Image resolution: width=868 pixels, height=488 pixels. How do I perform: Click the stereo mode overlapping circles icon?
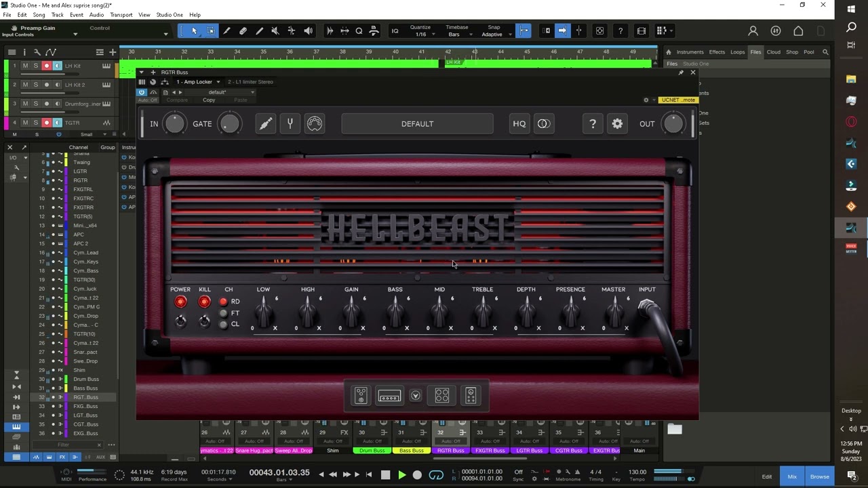pos(544,124)
